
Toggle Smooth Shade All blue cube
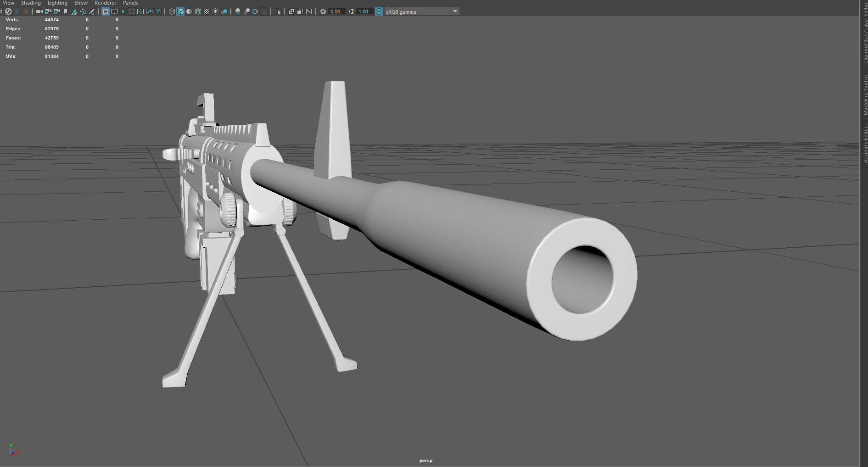coord(180,11)
